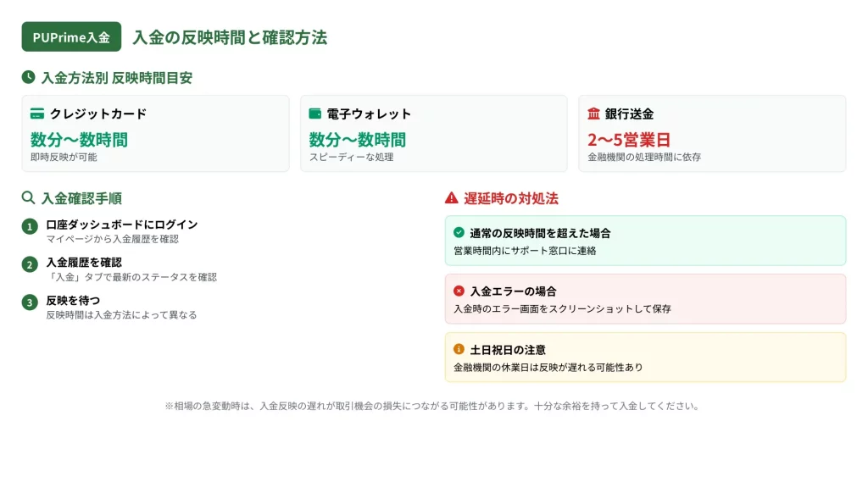This screenshot has height=488, width=868.
Task: Click step number 2 circle
Action: 30,264
